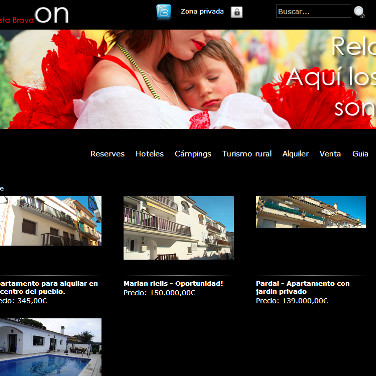
Task: Select the Alquiler menu item
Action: (x=296, y=154)
